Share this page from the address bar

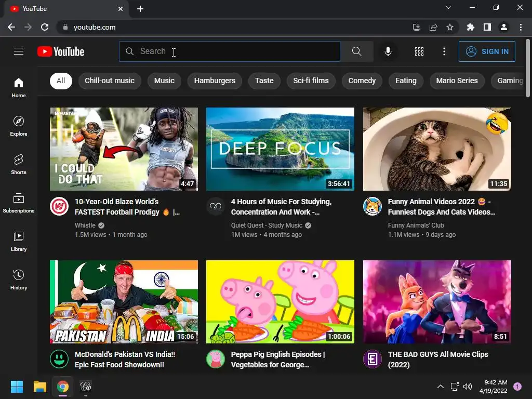point(433,27)
